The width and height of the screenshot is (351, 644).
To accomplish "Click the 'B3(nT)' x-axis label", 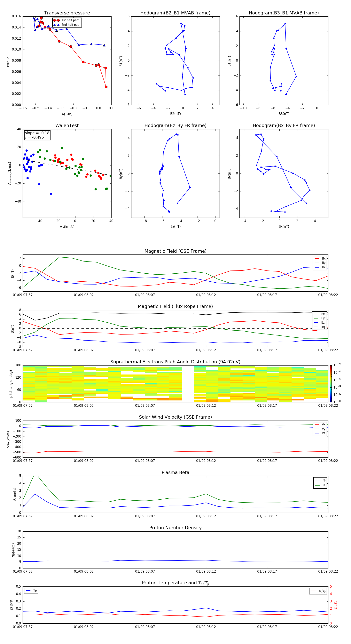I will click(284, 114).
